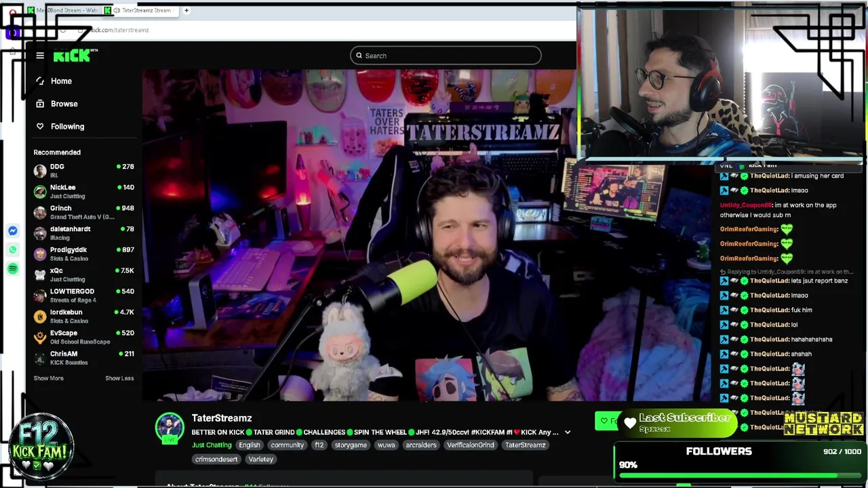The width and height of the screenshot is (868, 488).
Task: Click NickLee's channel avatar
Action: tap(40, 192)
